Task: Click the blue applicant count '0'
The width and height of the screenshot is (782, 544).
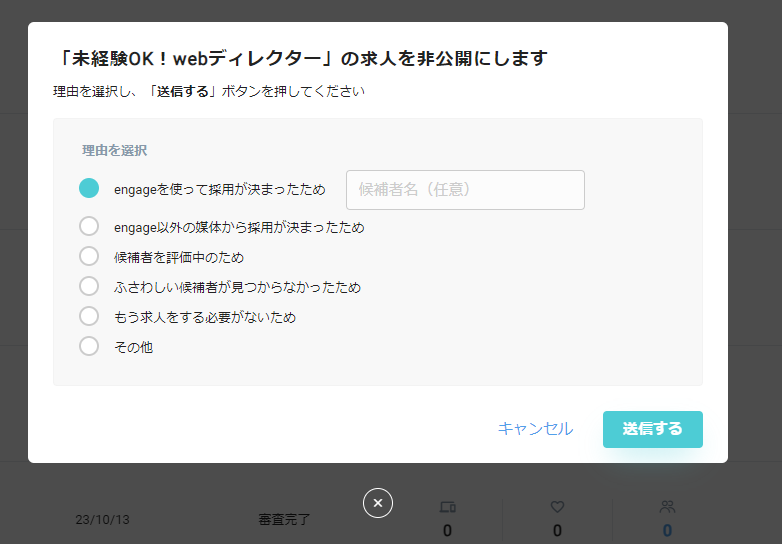Action: tap(667, 531)
